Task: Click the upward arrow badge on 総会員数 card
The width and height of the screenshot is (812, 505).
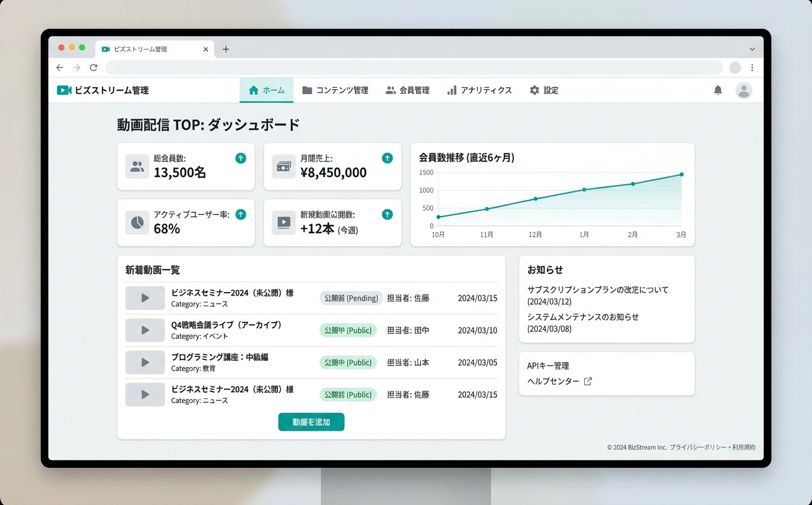Action: [x=241, y=158]
